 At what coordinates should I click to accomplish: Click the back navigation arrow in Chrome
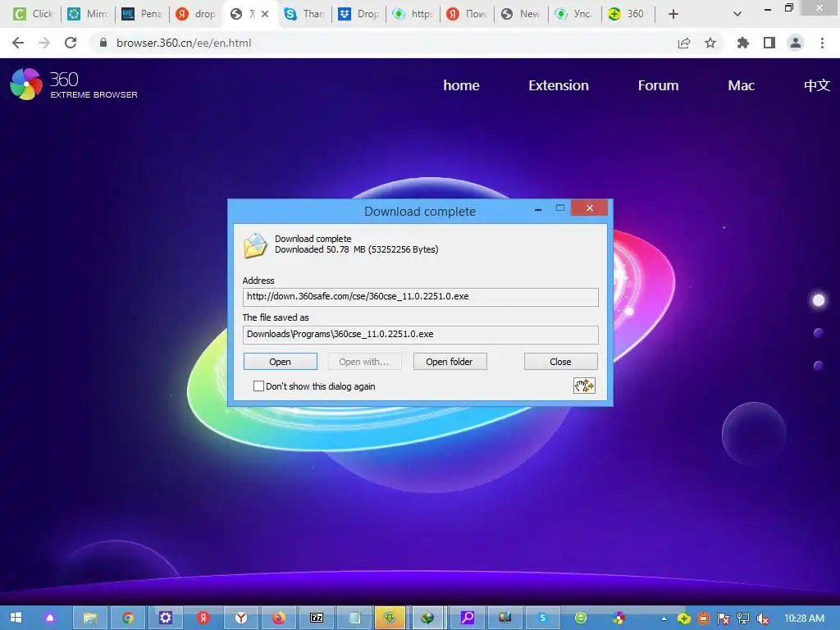coord(18,43)
